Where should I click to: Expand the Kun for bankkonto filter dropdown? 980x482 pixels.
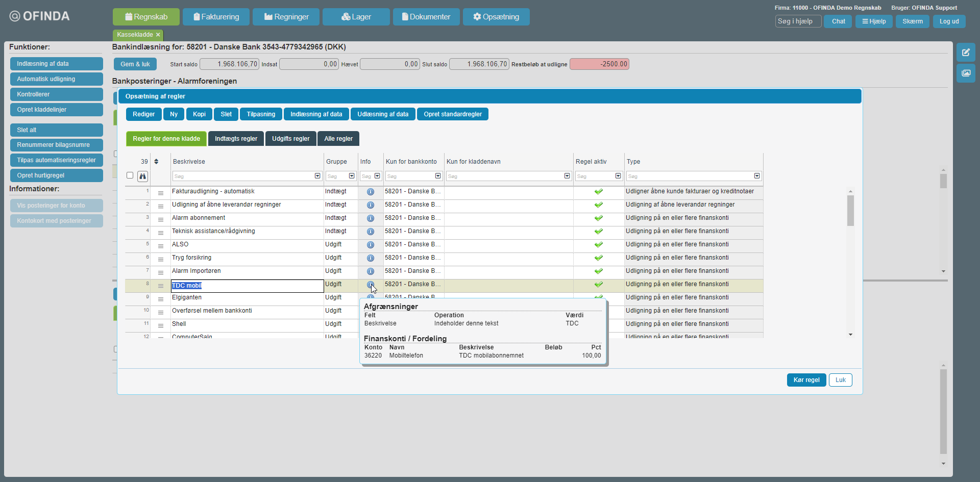pyautogui.click(x=438, y=176)
